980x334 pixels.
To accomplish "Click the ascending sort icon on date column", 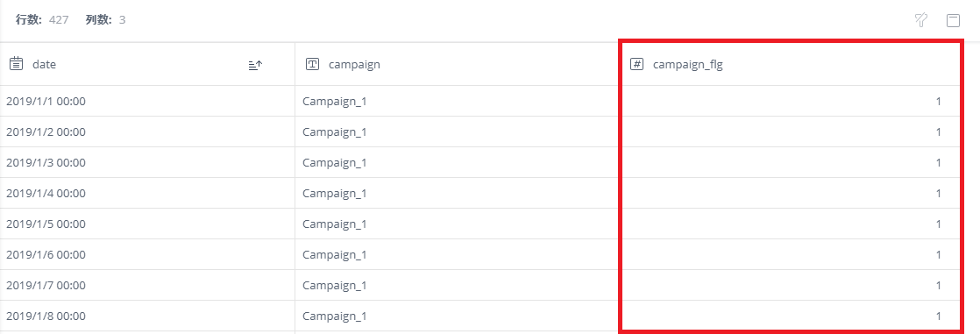I will point(255,64).
